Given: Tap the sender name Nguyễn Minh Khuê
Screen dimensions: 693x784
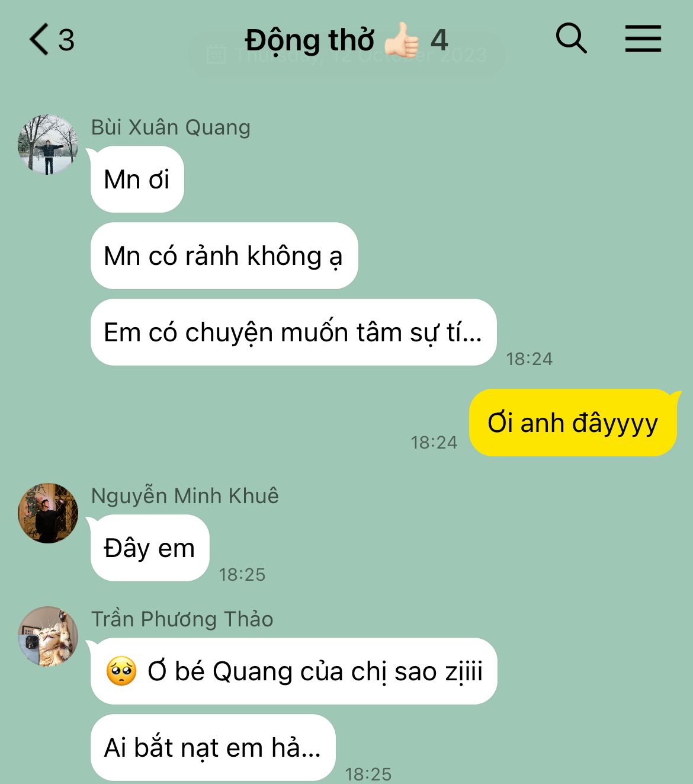Looking at the screenshot, I should [x=185, y=496].
